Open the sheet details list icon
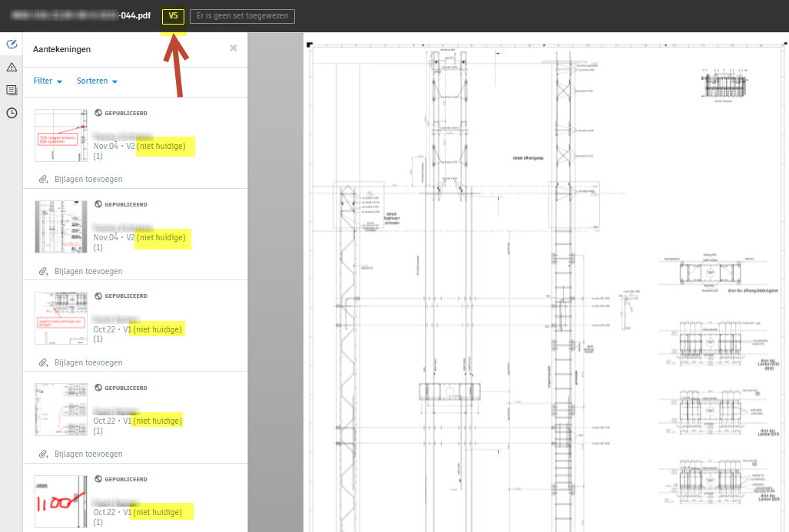The image size is (789, 532). (12, 90)
